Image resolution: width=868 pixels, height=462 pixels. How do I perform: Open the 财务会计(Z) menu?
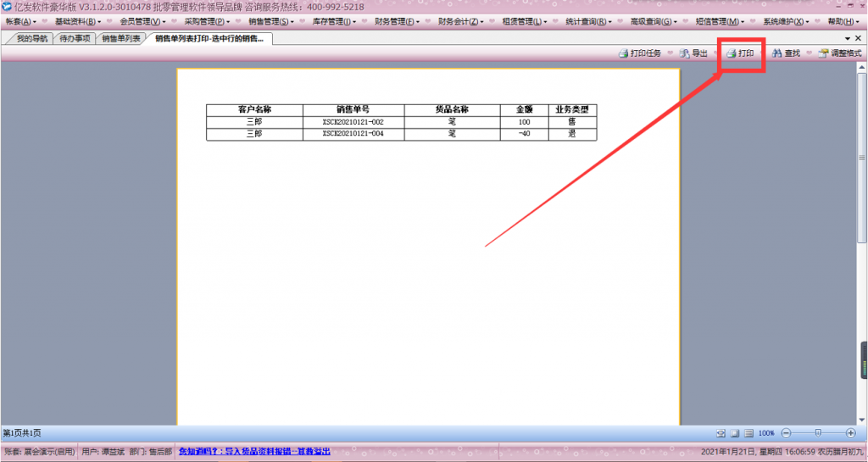(460, 21)
